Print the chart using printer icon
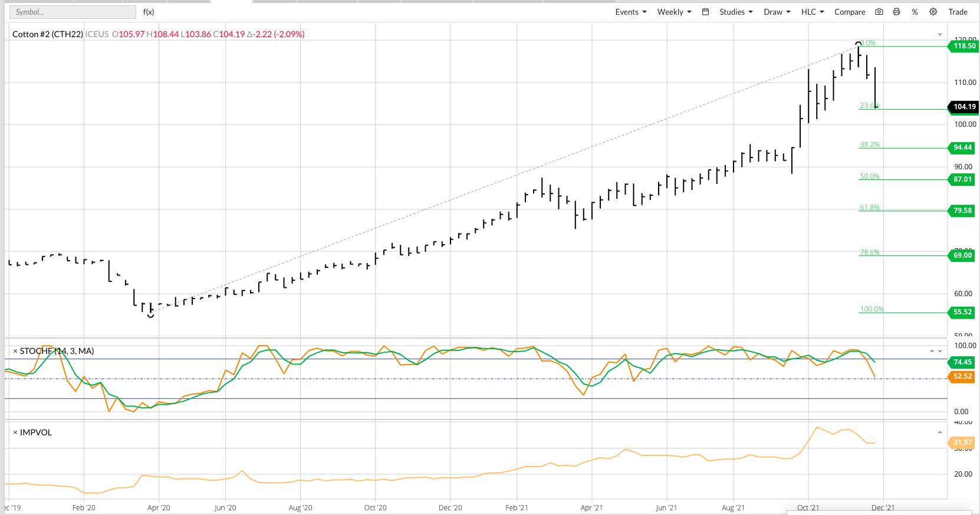 [897, 12]
